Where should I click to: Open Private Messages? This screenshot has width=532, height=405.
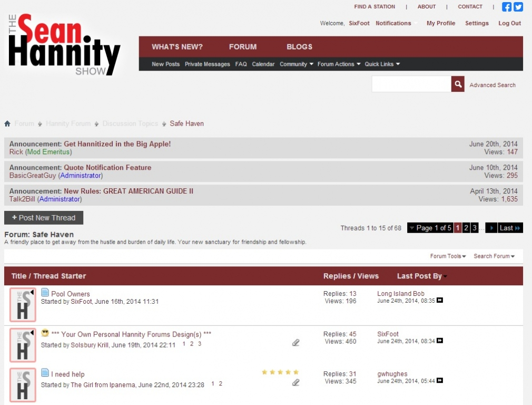click(x=208, y=64)
